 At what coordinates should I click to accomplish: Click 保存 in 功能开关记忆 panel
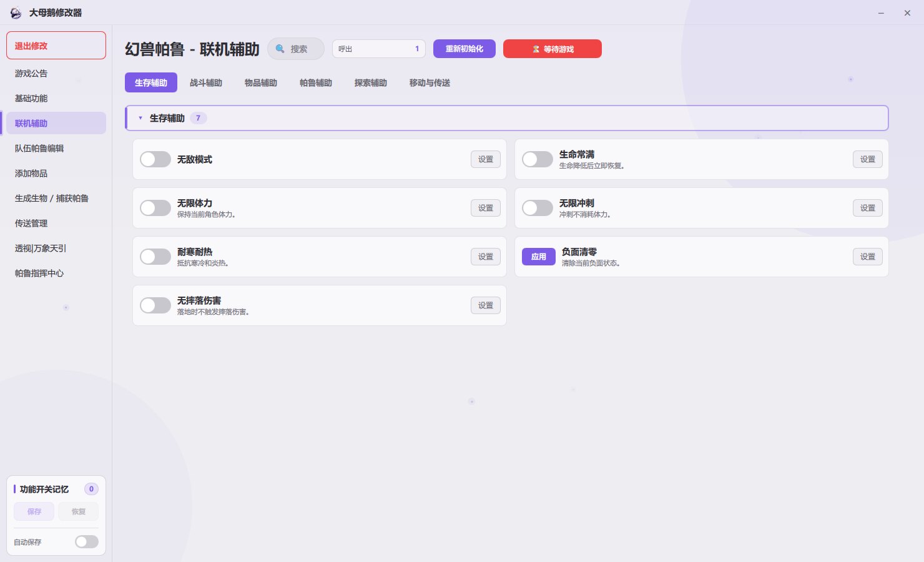pyautogui.click(x=34, y=511)
